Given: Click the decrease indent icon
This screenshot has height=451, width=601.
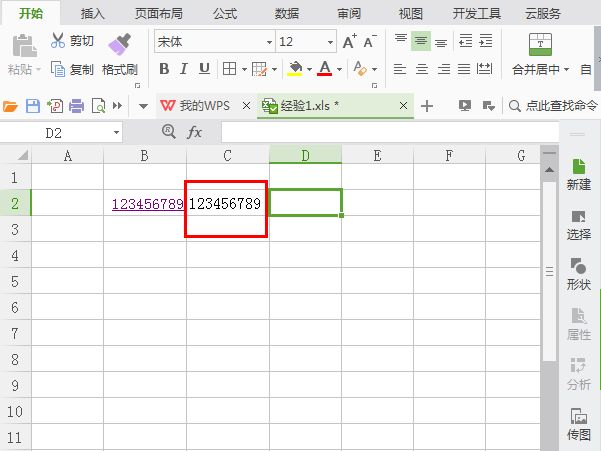Looking at the screenshot, I should [466, 40].
